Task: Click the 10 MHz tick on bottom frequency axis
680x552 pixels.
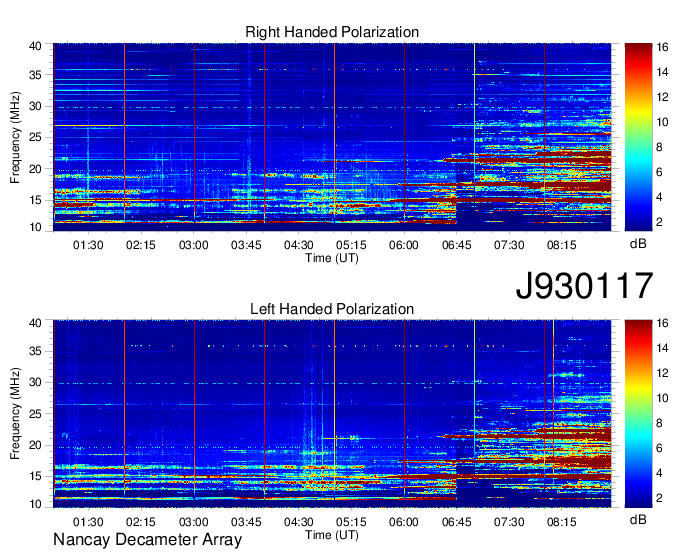Action: coord(35,504)
